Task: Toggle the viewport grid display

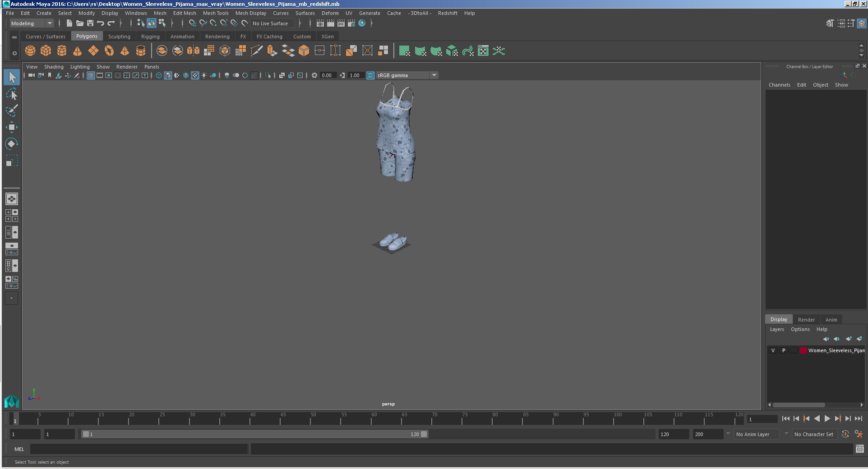Action: 91,75
